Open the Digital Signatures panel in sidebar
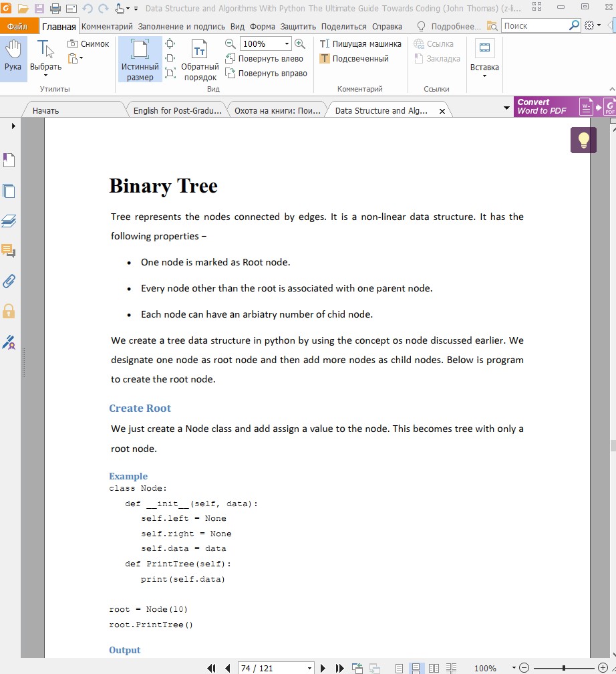616x674 pixels. pos(9,342)
